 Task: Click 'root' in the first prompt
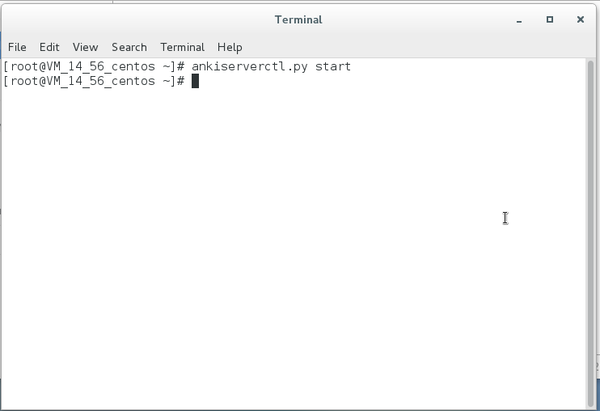coord(24,67)
